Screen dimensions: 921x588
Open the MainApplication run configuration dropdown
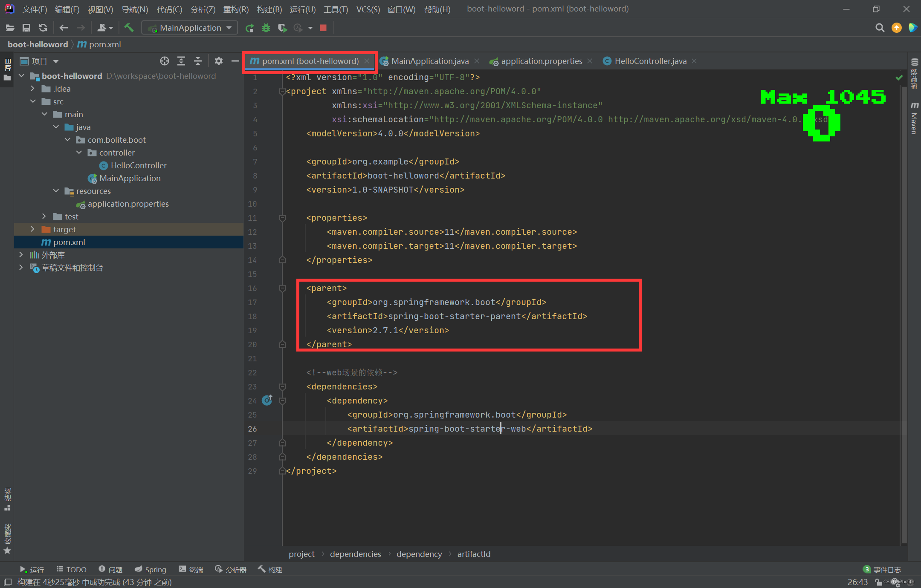(x=190, y=28)
